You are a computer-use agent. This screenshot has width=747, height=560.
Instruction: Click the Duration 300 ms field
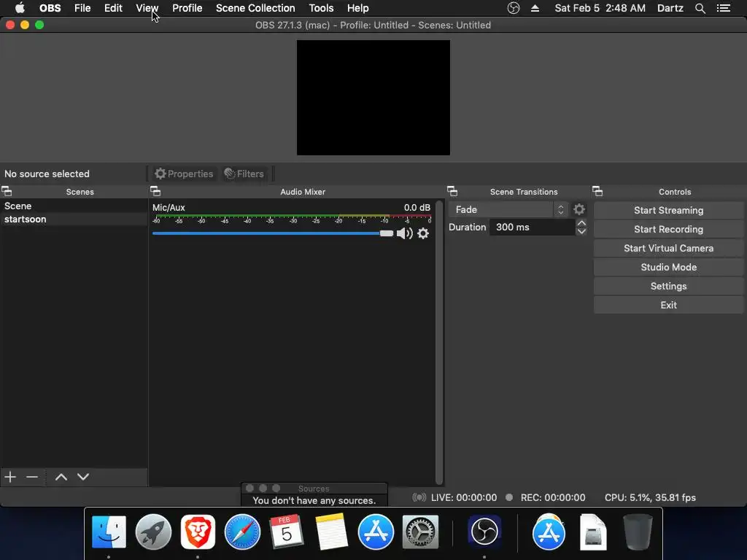point(532,227)
